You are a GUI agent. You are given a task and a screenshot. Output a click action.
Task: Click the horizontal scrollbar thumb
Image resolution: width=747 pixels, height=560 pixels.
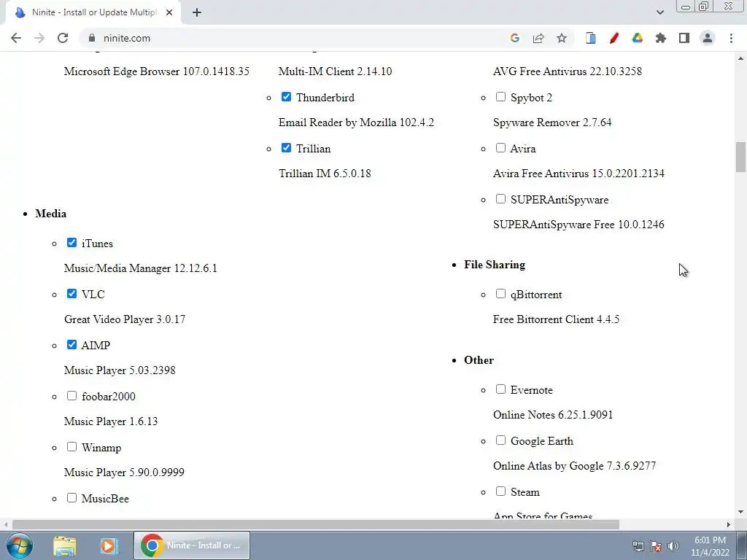pyautogui.click(x=315, y=524)
